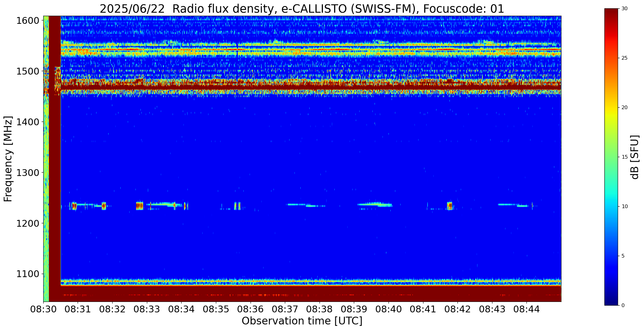Viewport: 644px width, 330px height.
Task: Click the 08:36 time tick label
Action: 251,309
